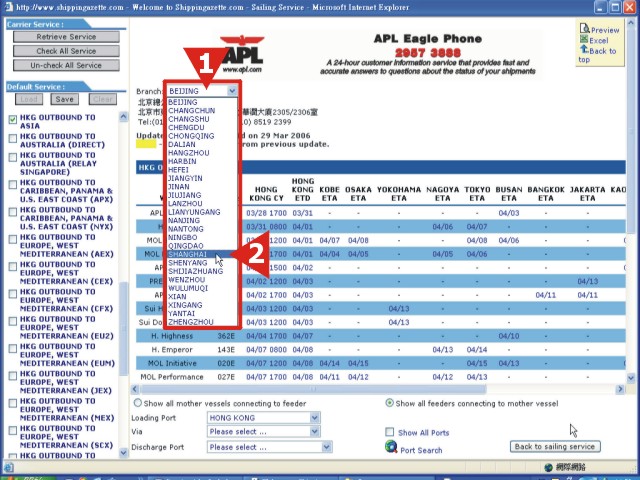Screen dimensions: 640x480
Task: Check HKG Outbound to Australia (Relay Singapore)
Action: pos(13,158)
